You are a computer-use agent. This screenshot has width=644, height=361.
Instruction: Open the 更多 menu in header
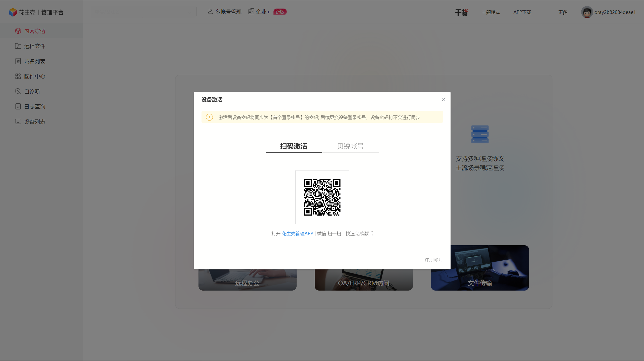tap(563, 12)
